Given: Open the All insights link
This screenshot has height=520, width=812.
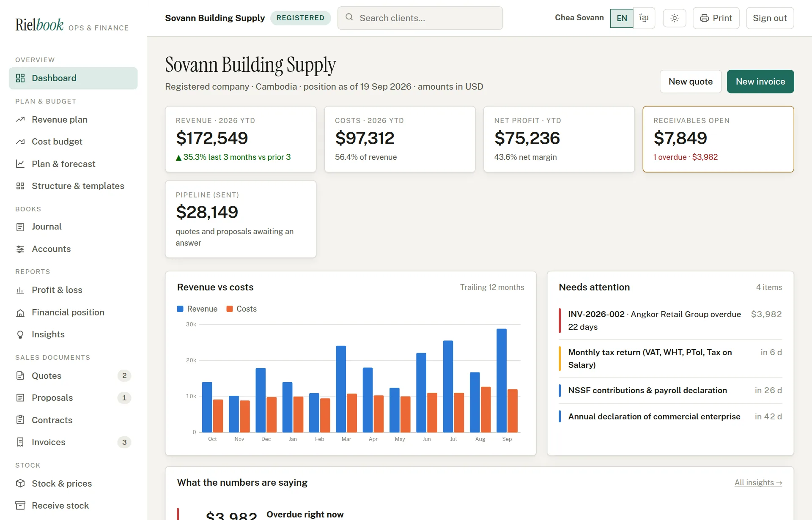Looking at the screenshot, I should [758, 483].
